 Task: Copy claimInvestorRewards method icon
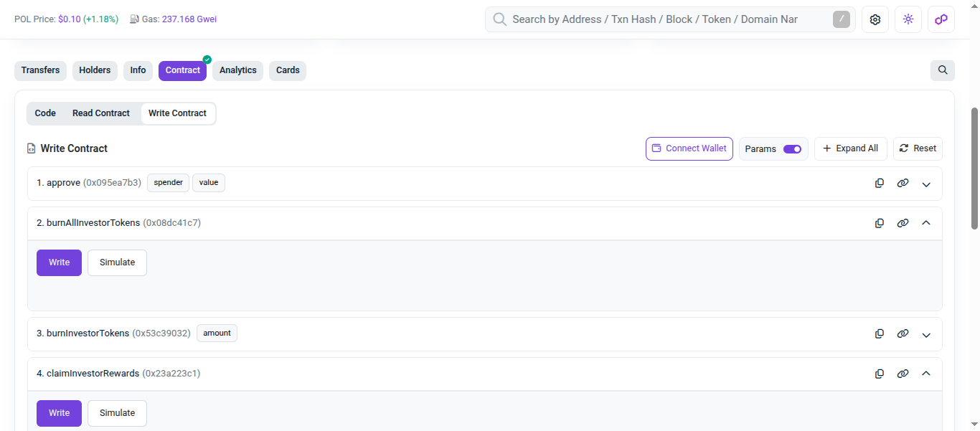[880, 374]
